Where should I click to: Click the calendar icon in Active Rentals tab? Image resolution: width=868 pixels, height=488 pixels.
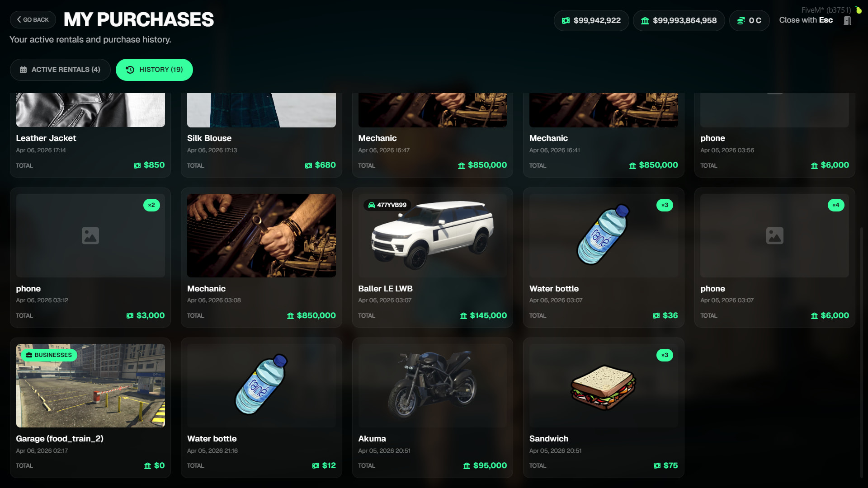click(23, 70)
